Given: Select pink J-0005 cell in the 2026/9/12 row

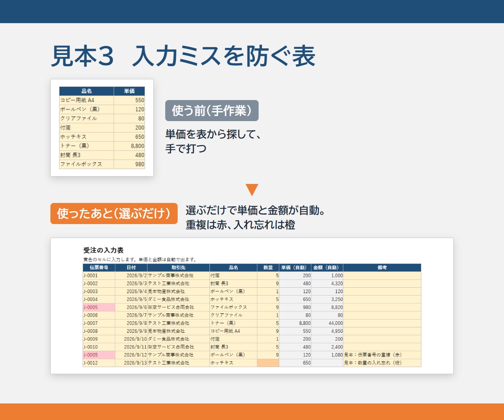Looking at the screenshot, I should (x=99, y=355).
